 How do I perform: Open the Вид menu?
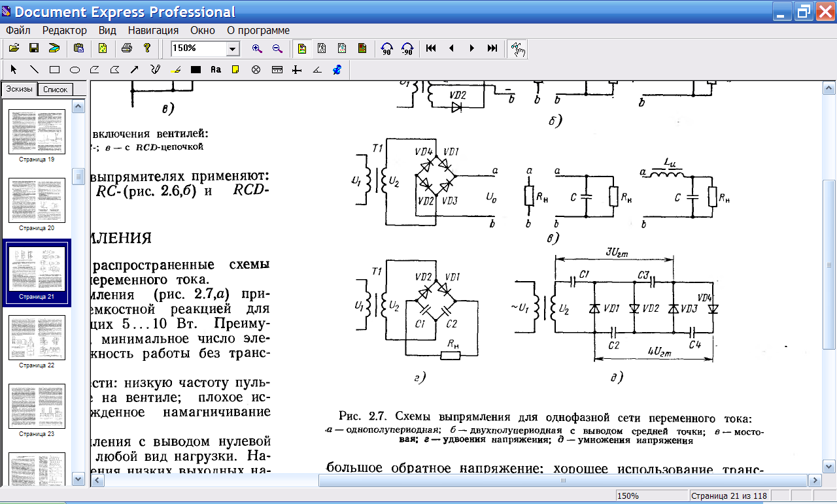[107, 30]
